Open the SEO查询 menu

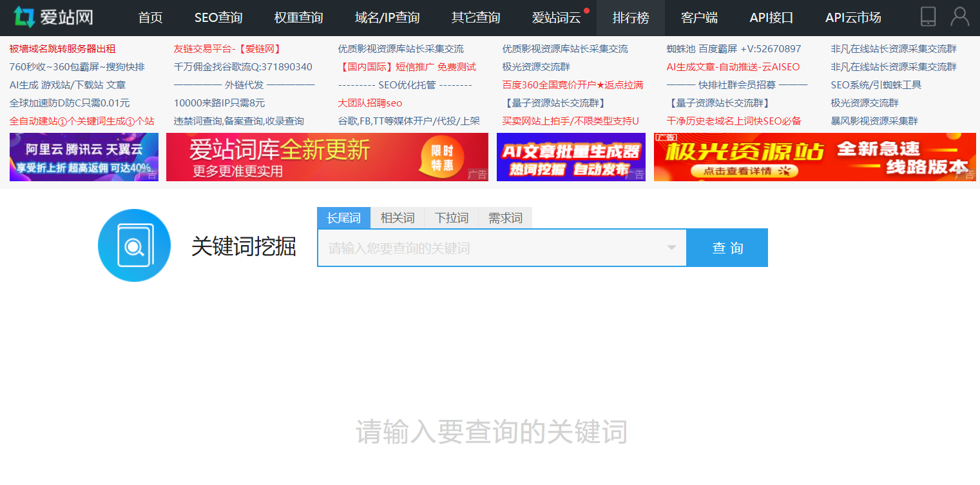pyautogui.click(x=218, y=18)
